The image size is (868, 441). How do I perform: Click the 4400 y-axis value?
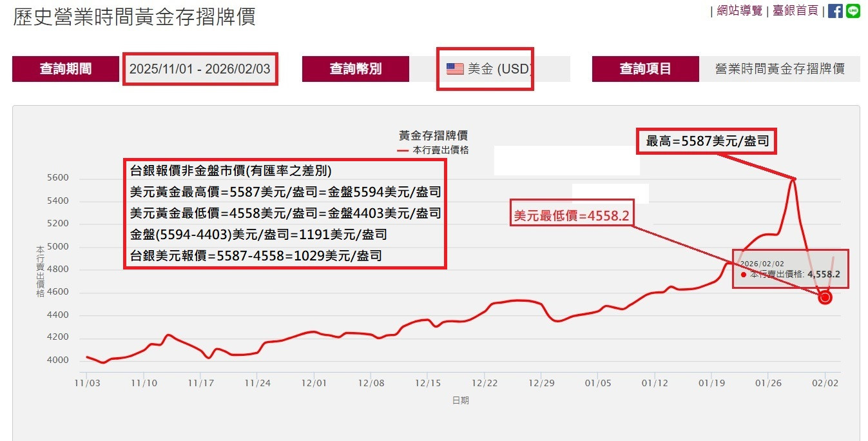tap(57, 315)
